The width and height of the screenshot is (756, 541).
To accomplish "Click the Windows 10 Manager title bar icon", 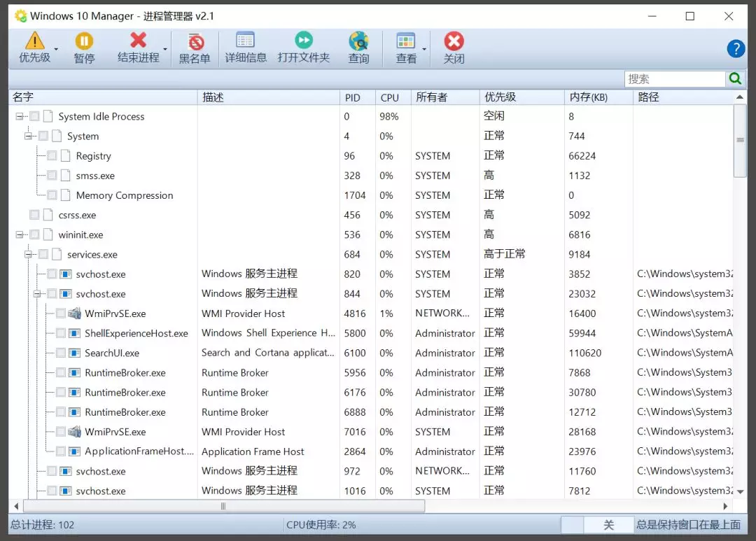I will point(20,16).
